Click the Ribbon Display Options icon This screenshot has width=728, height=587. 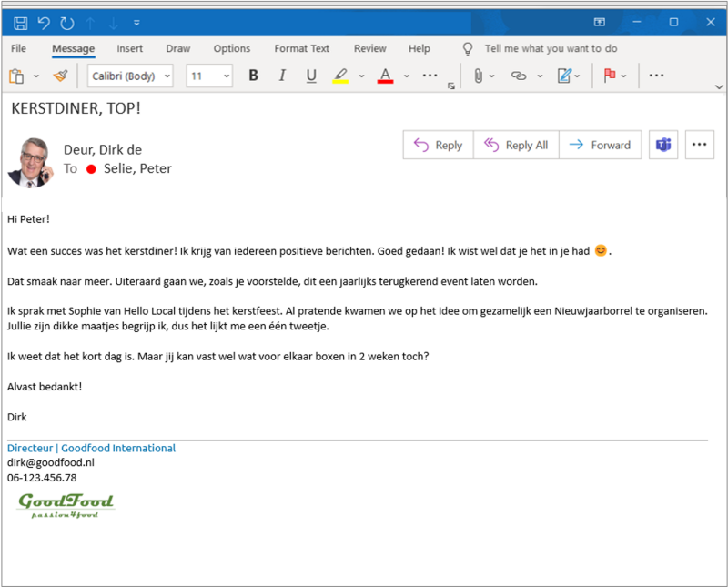pos(600,22)
